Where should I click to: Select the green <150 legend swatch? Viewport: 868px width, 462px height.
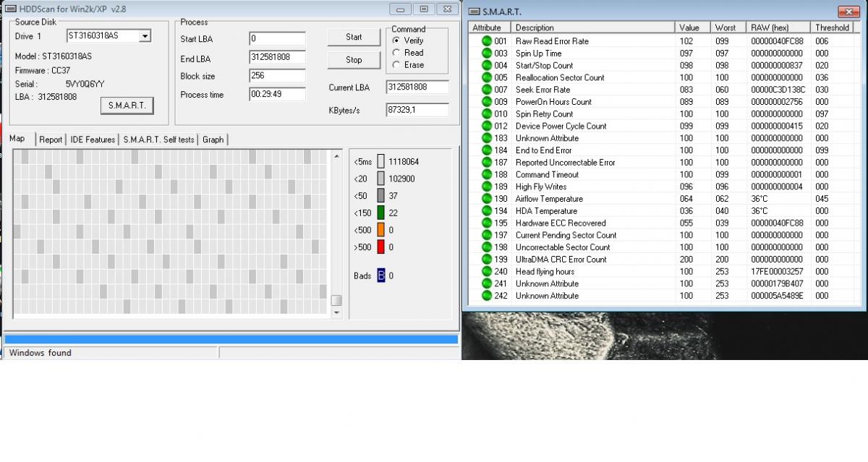pos(380,213)
